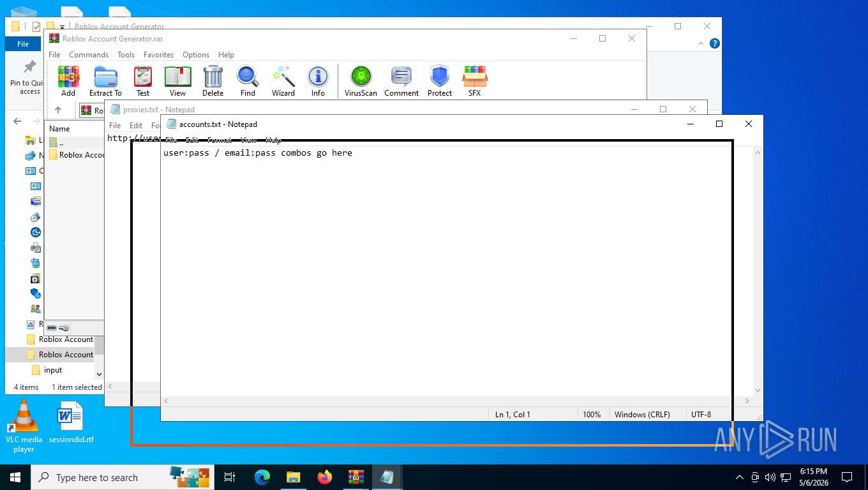Click 'UTF-8' encoding in the status bar
The width and height of the screenshot is (868, 490).
pos(701,415)
